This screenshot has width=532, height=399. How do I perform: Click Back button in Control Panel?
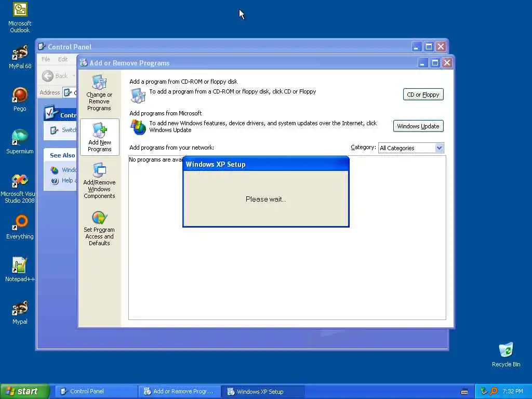[x=55, y=76]
